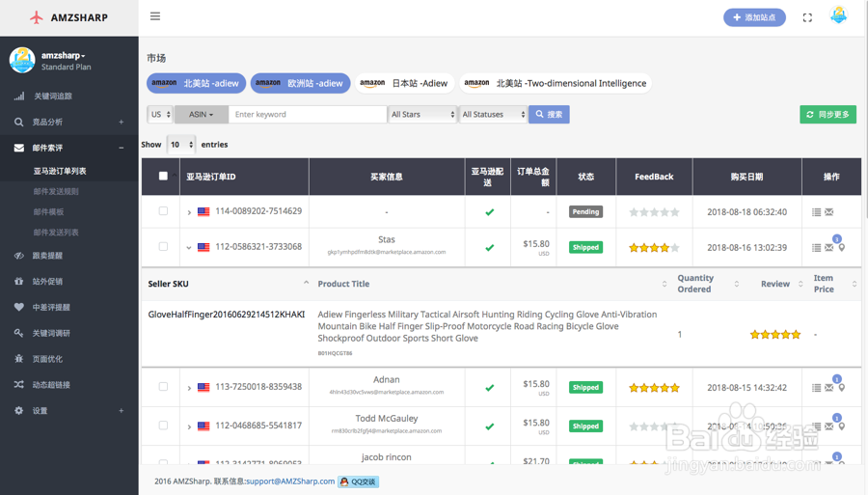The height and width of the screenshot is (495, 868).
Task: Toggle the select-all header checkbox
Action: [163, 176]
